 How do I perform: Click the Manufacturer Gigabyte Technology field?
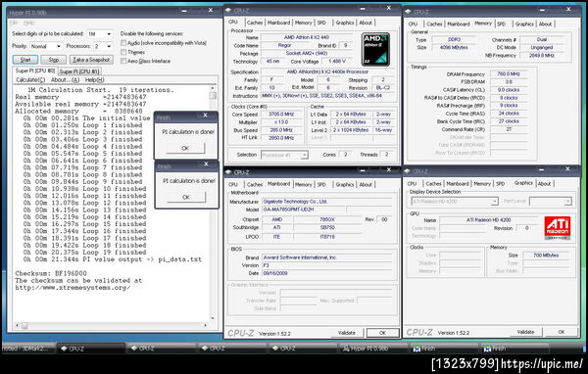pyautogui.click(x=326, y=202)
